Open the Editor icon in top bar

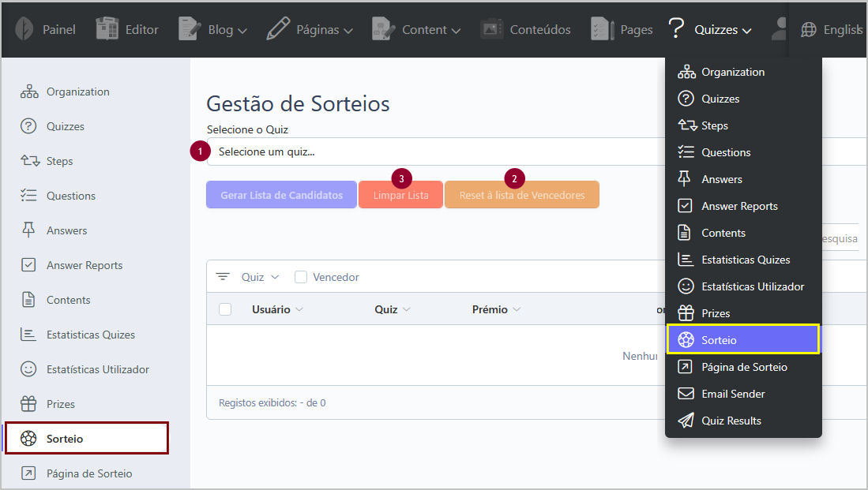click(107, 28)
